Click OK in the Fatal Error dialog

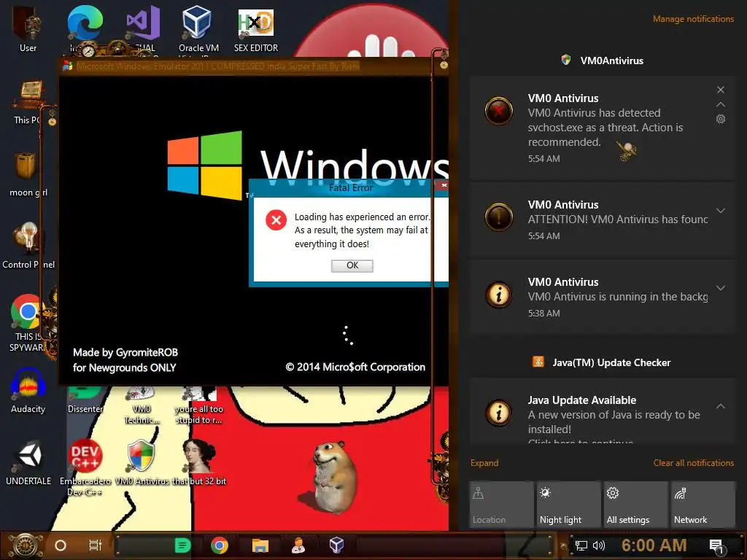click(x=352, y=265)
